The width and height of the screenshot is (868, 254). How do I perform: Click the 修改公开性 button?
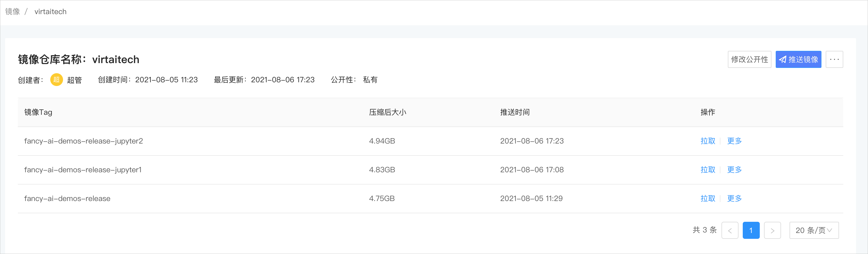[749, 59]
